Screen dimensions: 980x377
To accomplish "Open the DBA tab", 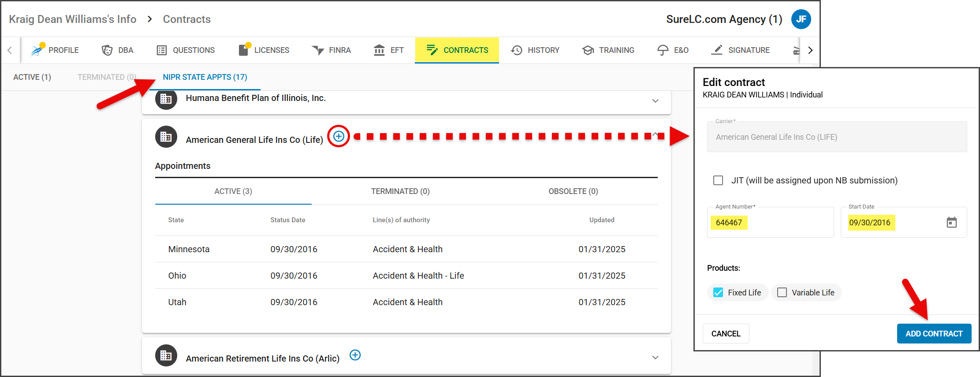I will click(x=117, y=50).
